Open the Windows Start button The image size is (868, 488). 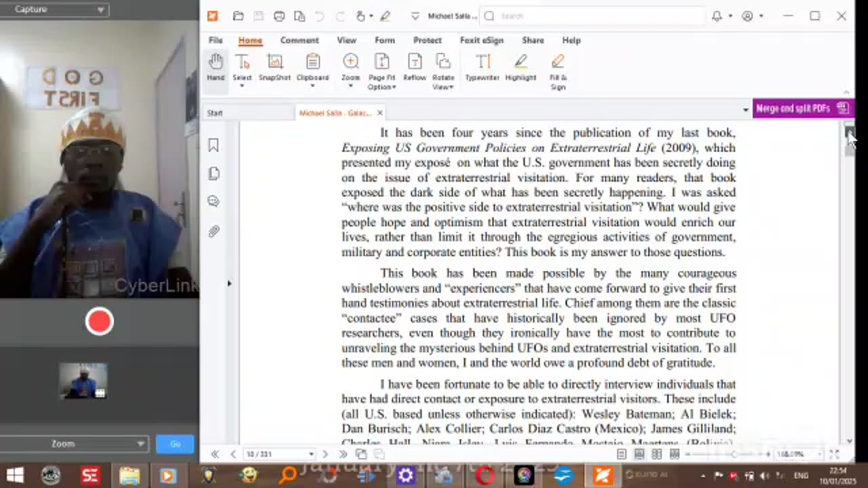point(14,476)
